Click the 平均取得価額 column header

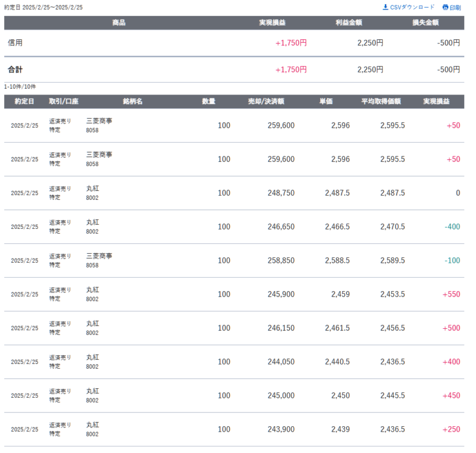[x=381, y=101]
